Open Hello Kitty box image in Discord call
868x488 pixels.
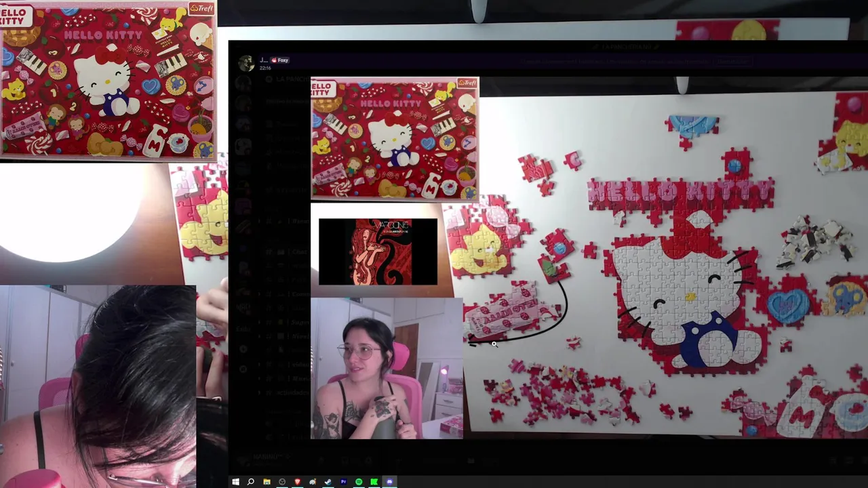click(x=395, y=139)
